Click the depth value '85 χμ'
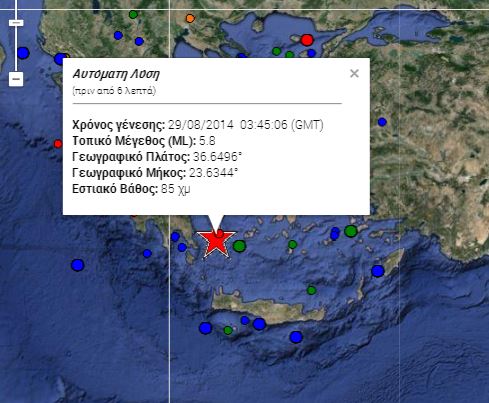Image resolution: width=489 pixels, height=403 pixels. (x=176, y=189)
